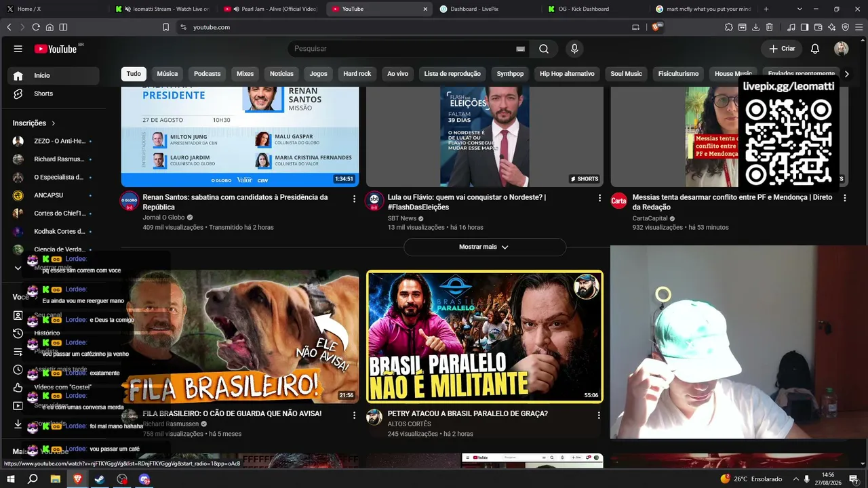Open ANCAPSU subscription channel
Screen dimensions: 868x488
[54, 195]
